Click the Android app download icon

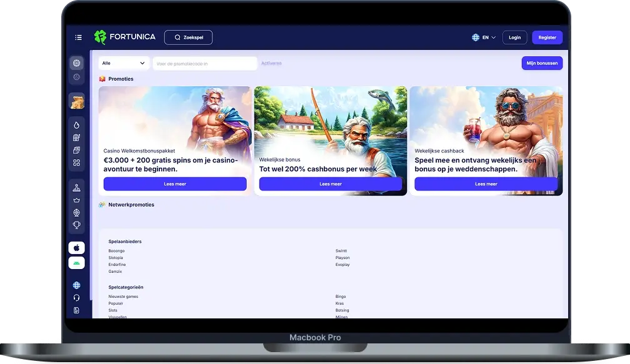click(76, 263)
